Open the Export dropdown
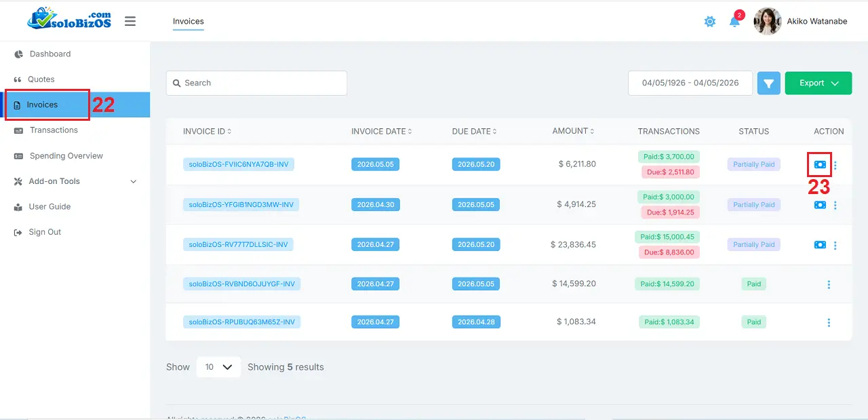 coord(818,83)
